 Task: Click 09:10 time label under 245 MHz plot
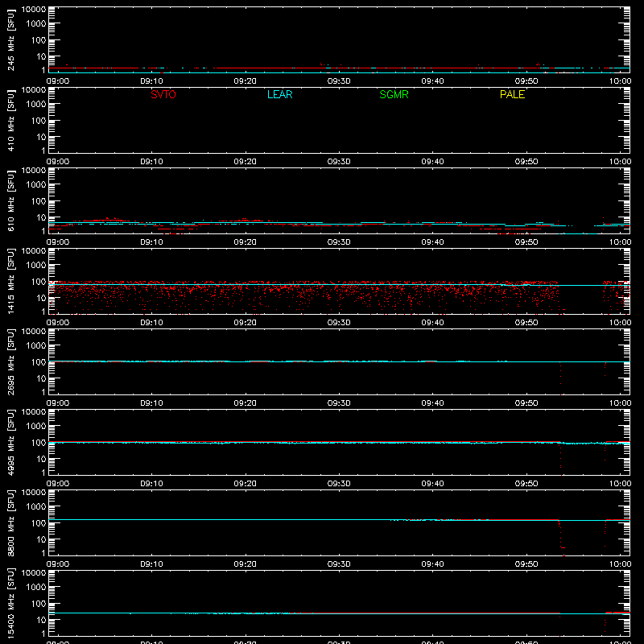[x=151, y=81]
